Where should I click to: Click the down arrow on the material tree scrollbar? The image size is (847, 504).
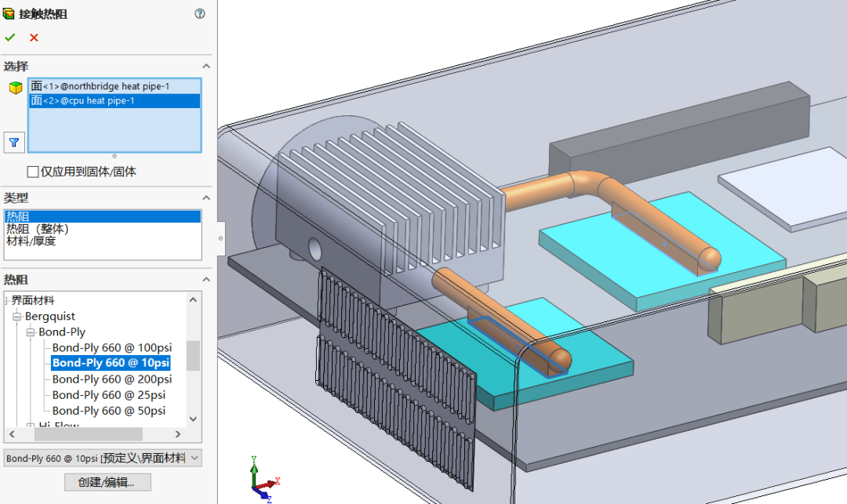pos(192,419)
